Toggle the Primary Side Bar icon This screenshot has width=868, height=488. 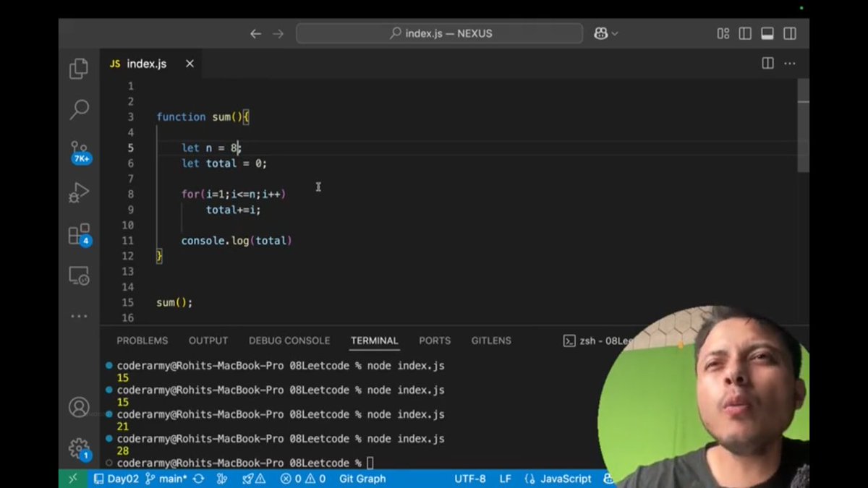(746, 33)
